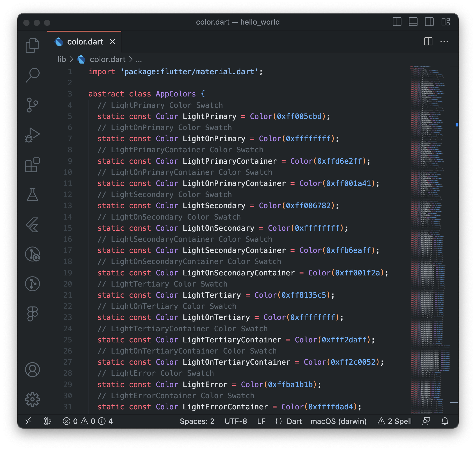The width and height of the screenshot is (476, 450).
Task: Launch the Run and Debug panel
Action: [x=32, y=134]
